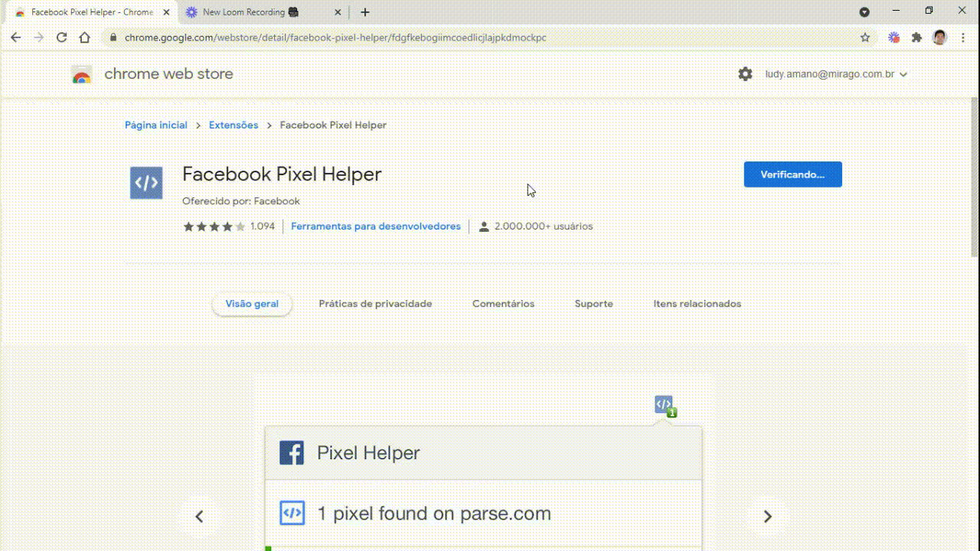Close the New Loom Recording tab
The image size is (980, 551).
point(338,12)
